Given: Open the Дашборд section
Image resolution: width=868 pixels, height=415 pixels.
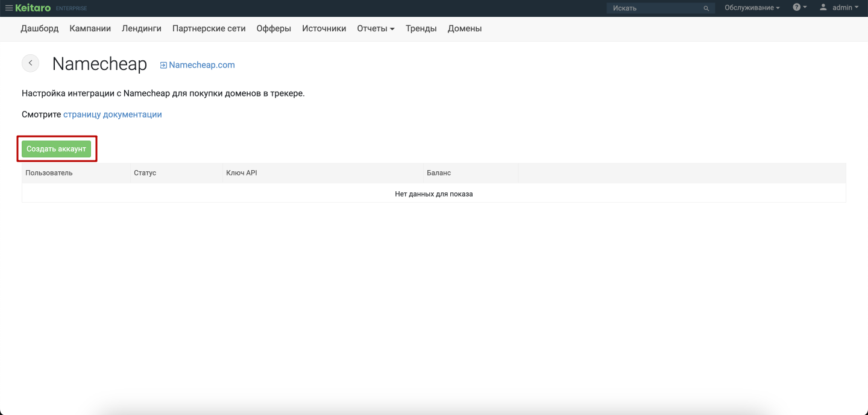Looking at the screenshot, I should (40, 28).
